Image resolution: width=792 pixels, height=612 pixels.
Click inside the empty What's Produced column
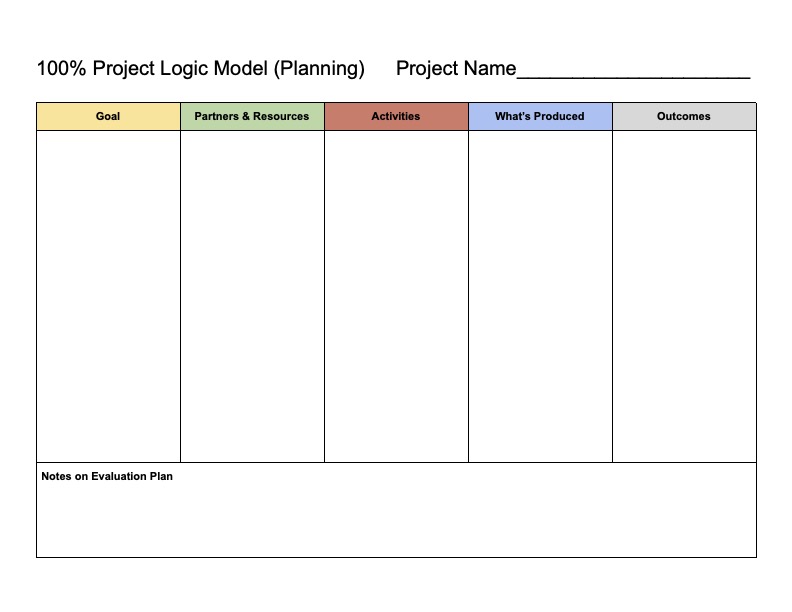coord(540,296)
